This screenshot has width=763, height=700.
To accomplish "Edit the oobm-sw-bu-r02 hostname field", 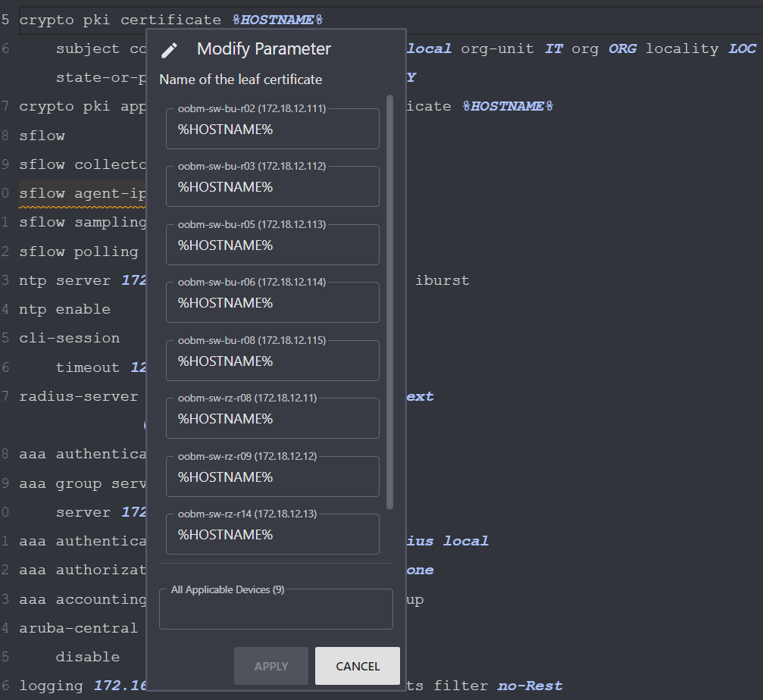I will (273, 129).
